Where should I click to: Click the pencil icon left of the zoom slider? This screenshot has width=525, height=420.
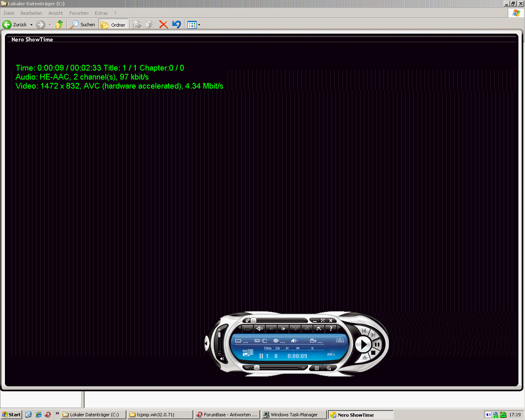[x=248, y=320]
